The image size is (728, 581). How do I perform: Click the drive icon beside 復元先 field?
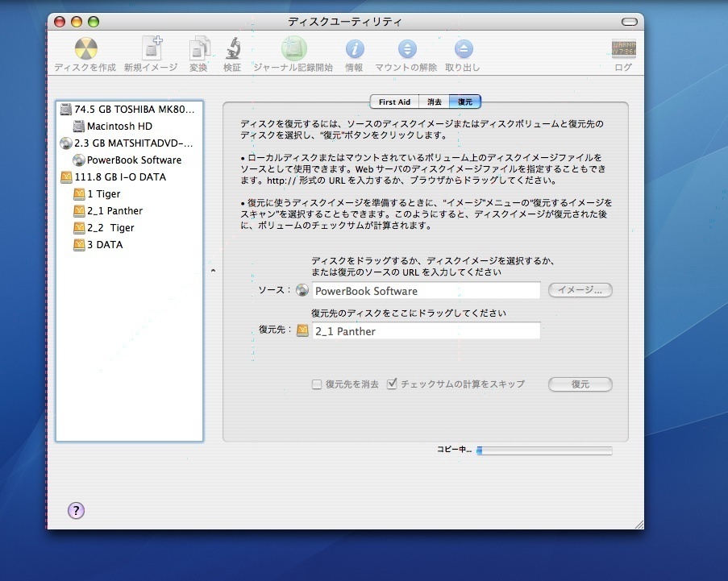click(302, 330)
